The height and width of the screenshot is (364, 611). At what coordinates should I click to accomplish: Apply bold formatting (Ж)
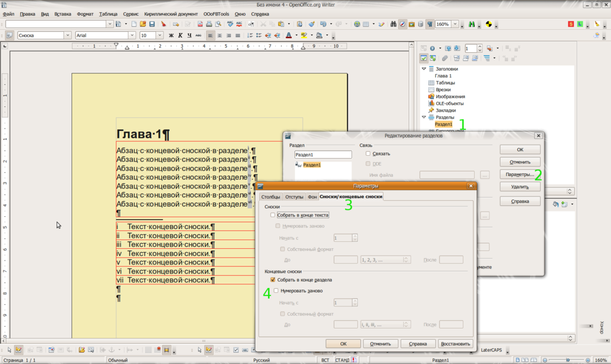click(171, 35)
